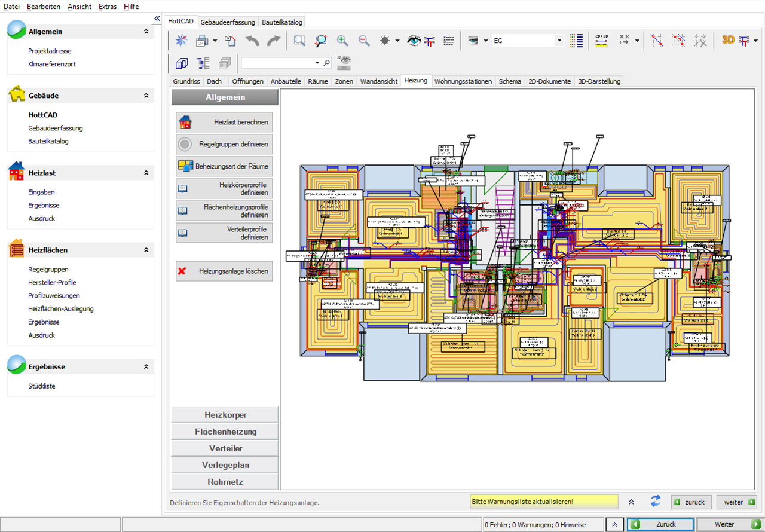Viewport: 765px width, 532px height.
Task: Toggle the first line snapping icon
Action: 657,41
